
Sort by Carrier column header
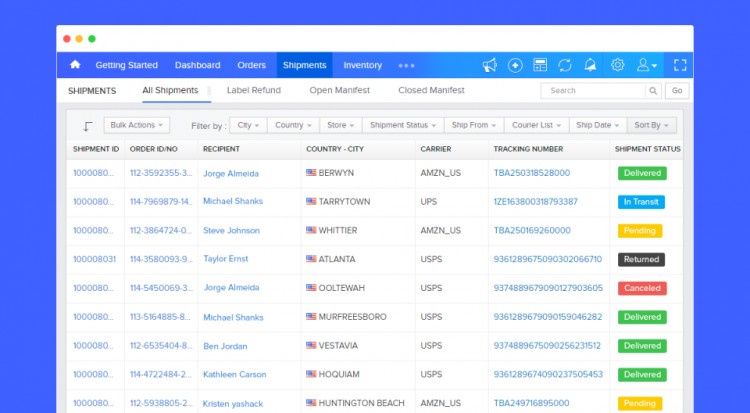coord(436,149)
